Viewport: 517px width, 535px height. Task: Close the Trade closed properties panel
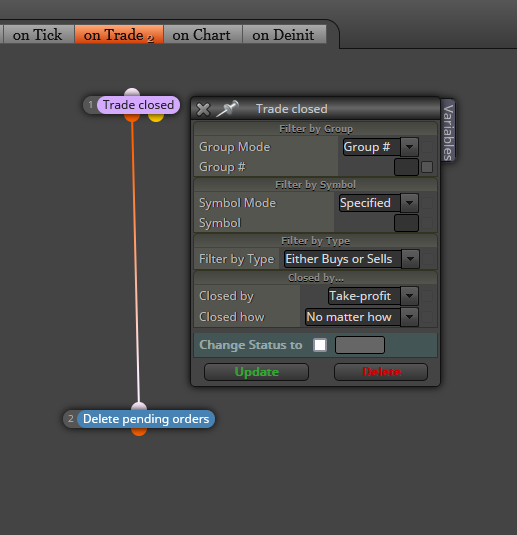pyautogui.click(x=203, y=110)
